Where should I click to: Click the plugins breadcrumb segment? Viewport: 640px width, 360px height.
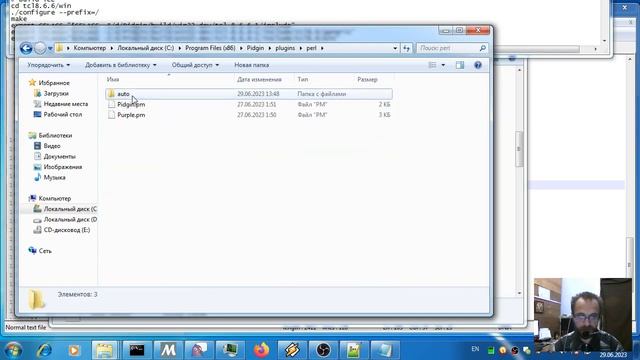coord(285,48)
